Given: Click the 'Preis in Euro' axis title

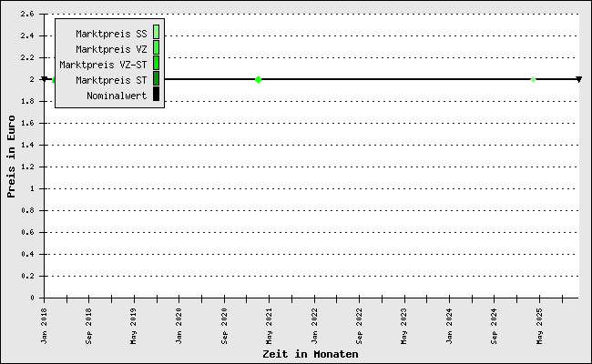Looking at the screenshot, I should pos(11,157).
